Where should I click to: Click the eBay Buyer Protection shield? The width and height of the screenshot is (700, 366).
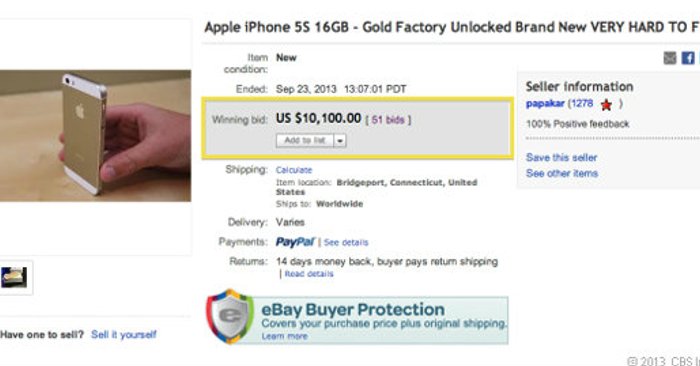[x=230, y=316]
